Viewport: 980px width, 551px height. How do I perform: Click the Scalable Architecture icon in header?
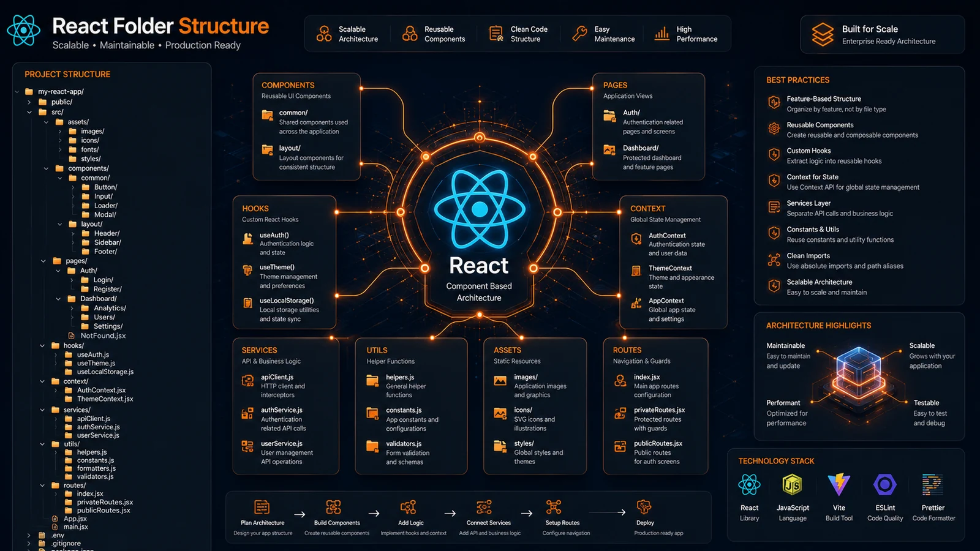coord(324,34)
